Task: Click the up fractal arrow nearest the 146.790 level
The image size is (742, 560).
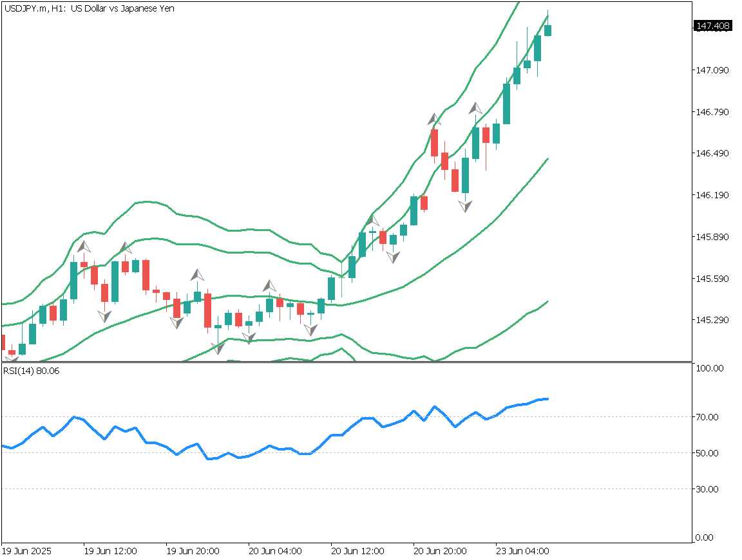Action: pos(475,108)
